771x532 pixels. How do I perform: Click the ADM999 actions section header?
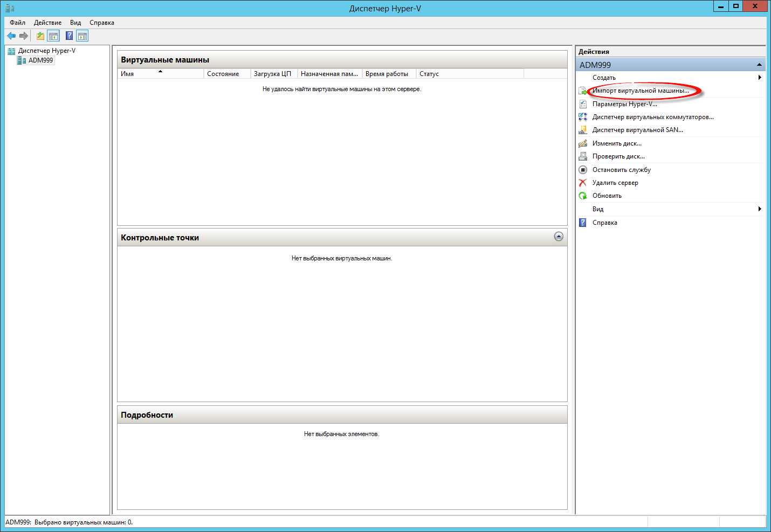[x=670, y=65]
